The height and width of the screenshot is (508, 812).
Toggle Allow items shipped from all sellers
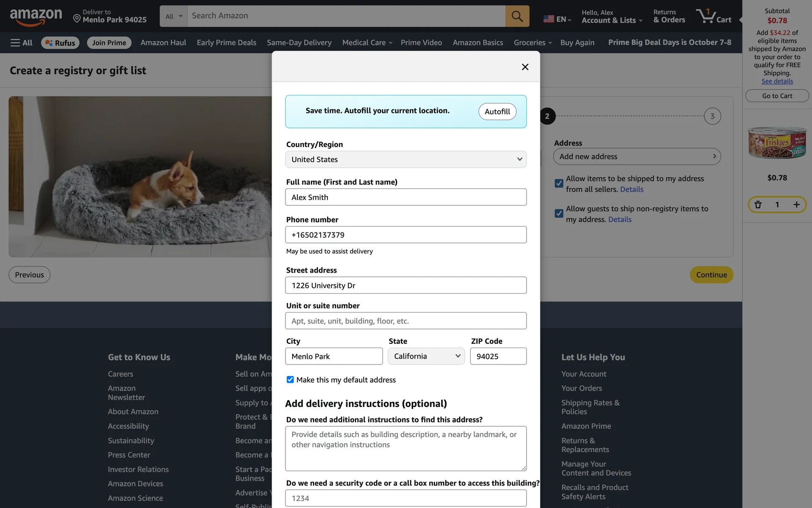tap(559, 183)
